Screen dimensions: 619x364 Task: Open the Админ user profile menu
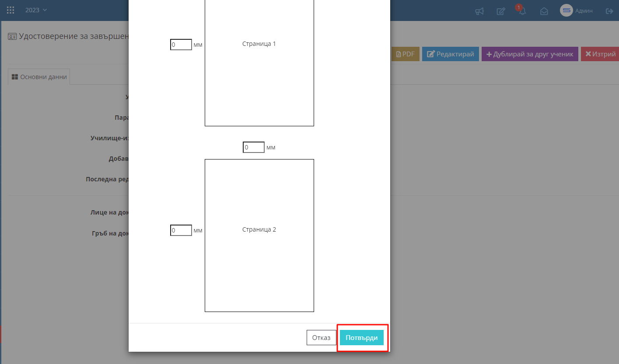(576, 11)
